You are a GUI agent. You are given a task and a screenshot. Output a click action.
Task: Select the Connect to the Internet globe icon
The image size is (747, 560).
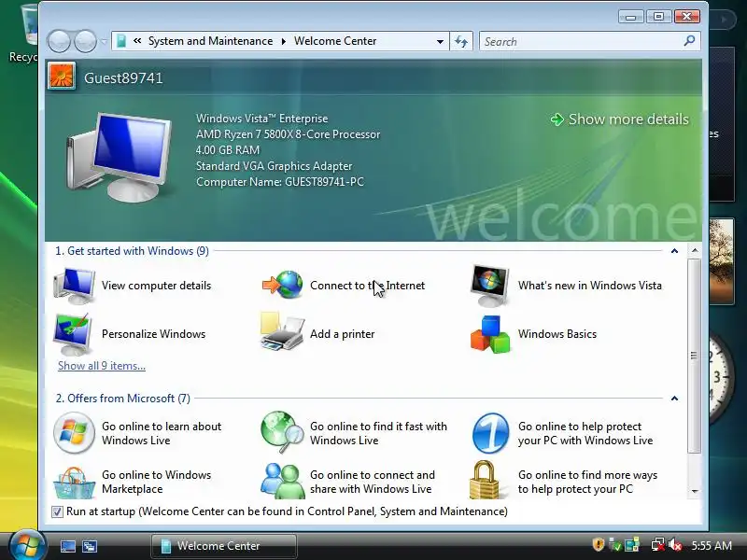coord(283,285)
